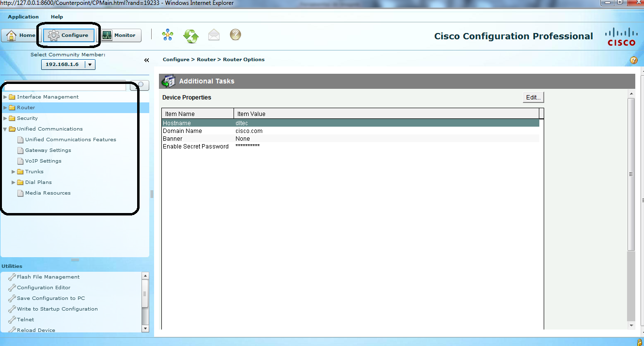Switch to the Monitor view
Image resolution: width=644 pixels, height=346 pixels.
coord(120,35)
